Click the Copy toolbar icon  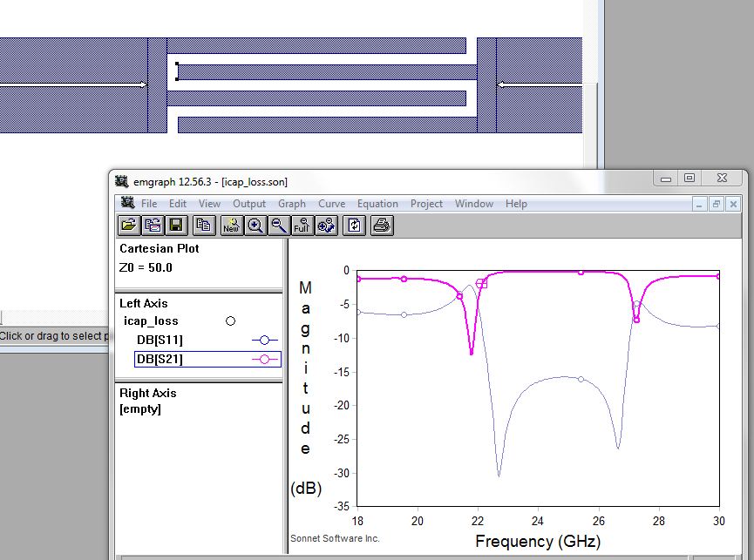[x=204, y=226]
